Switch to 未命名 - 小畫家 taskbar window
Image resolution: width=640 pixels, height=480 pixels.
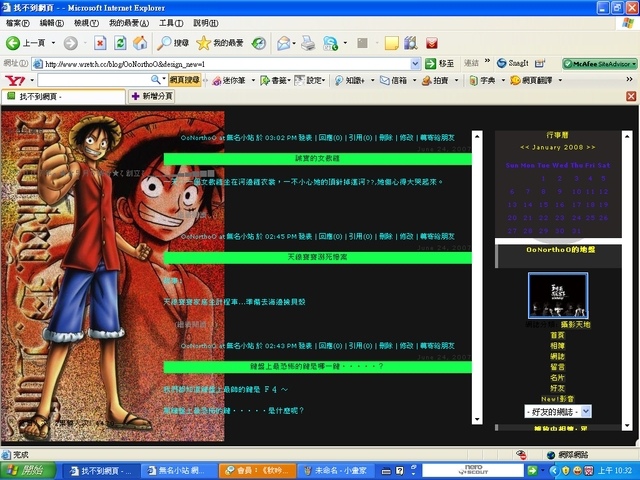coord(335,471)
